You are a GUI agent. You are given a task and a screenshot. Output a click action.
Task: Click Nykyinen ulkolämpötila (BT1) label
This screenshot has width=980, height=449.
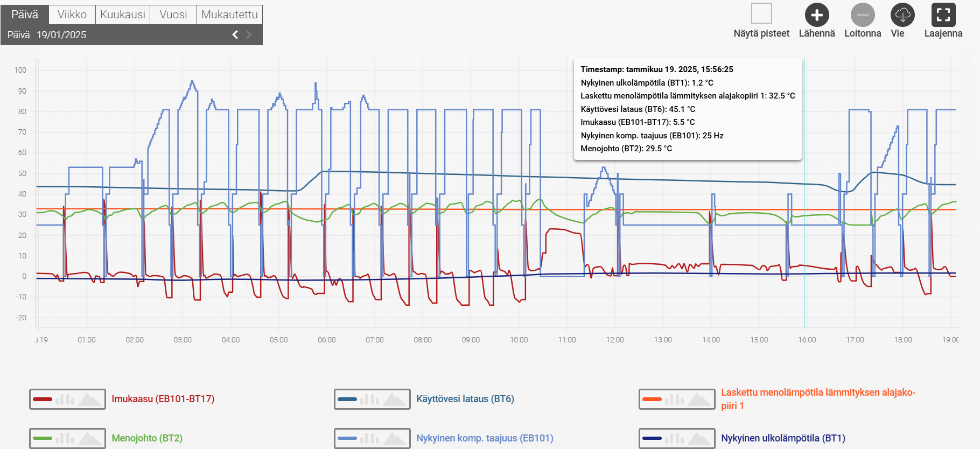point(783,438)
